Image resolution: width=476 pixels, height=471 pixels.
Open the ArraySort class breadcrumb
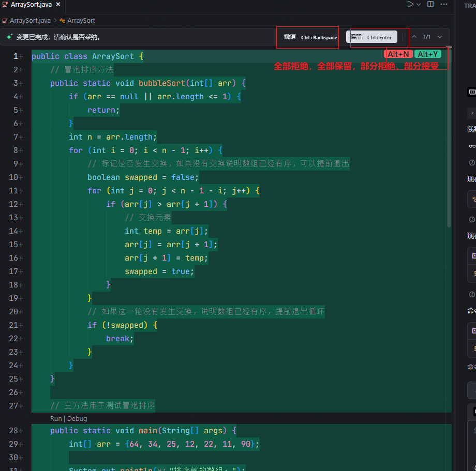click(x=81, y=21)
